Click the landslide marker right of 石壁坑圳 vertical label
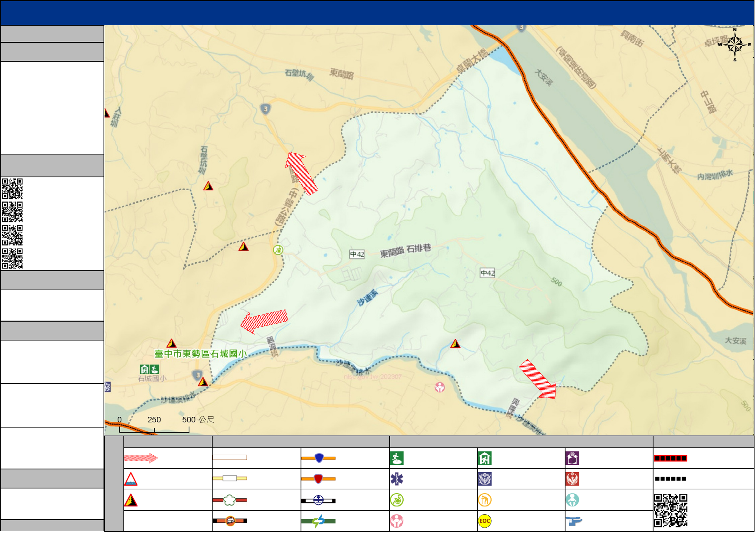Screen dimensions: 756x533 tap(209, 186)
